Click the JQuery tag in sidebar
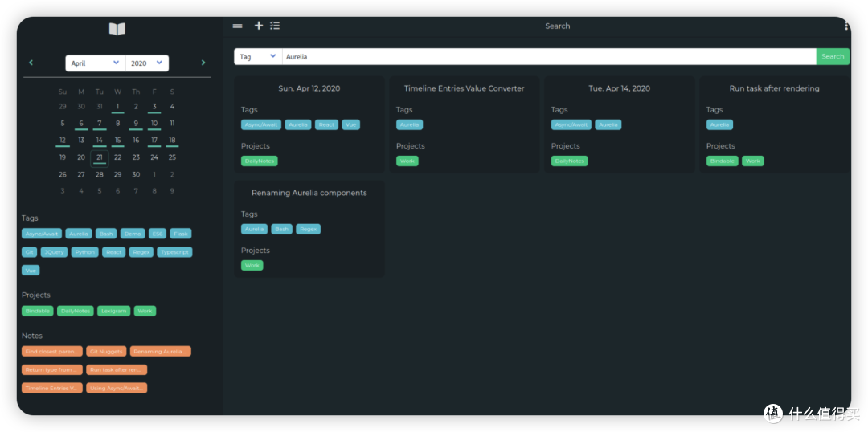Image resolution: width=868 pixels, height=432 pixels. [x=55, y=251]
